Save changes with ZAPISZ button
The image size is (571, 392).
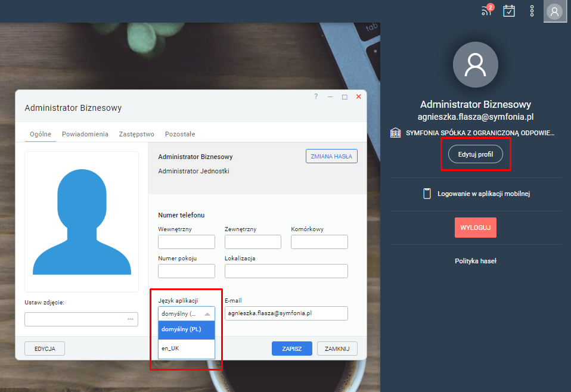(x=291, y=349)
